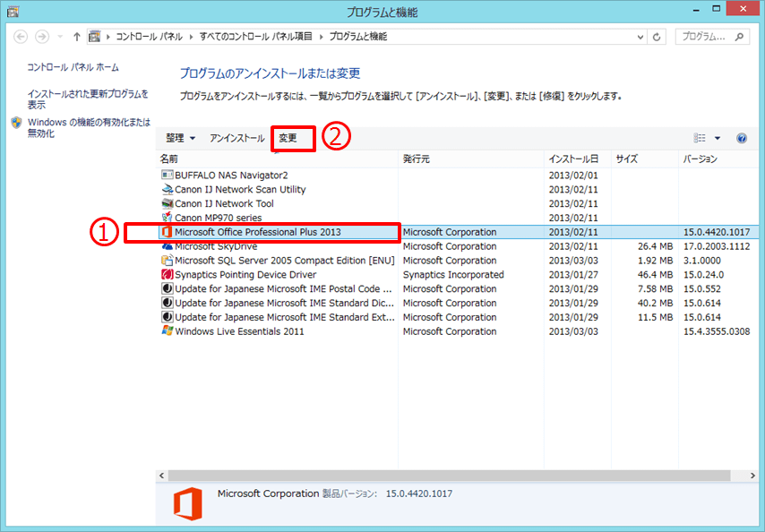Click the Synaptics Incorporated publisher cell
Image resolution: width=765 pixels, height=532 pixels.
(x=453, y=275)
